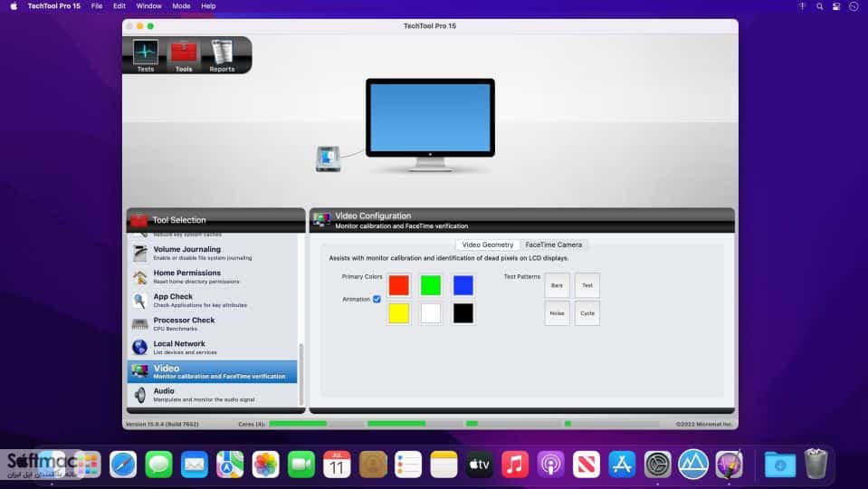Toggle the Animation checkbox
Screen dimensions: 868x489
(x=377, y=299)
